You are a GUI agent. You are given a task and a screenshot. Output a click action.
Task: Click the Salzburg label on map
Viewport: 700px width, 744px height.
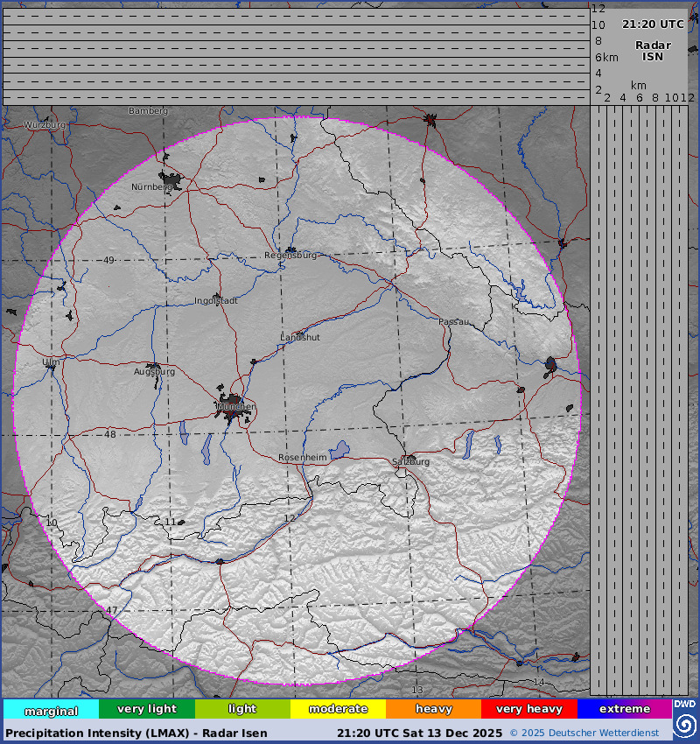[x=410, y=461]
